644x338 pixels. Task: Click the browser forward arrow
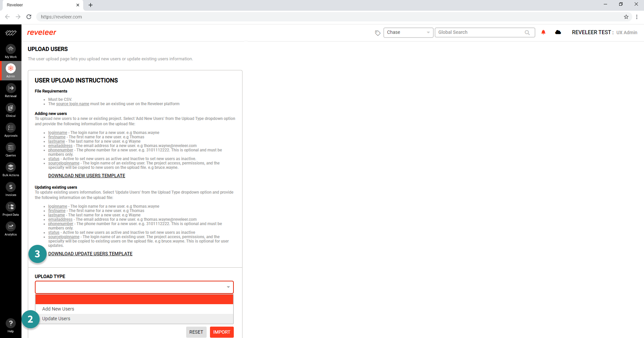pos(18,17)
